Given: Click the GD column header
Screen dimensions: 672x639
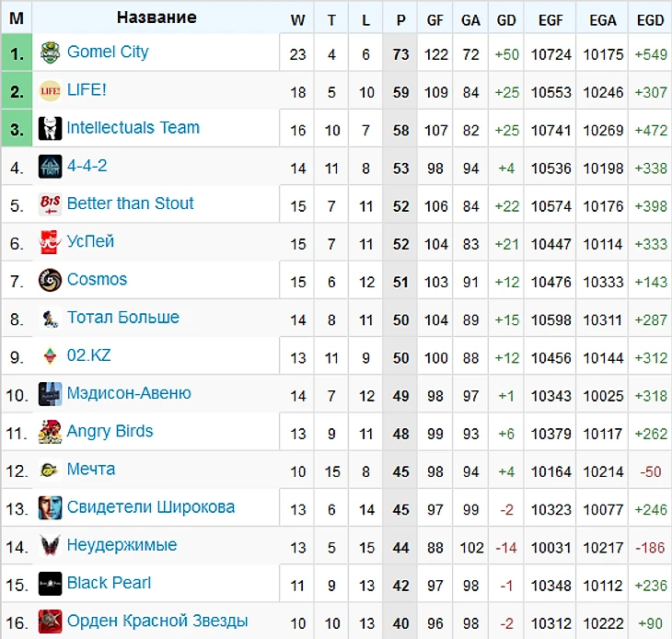Looking at the screenshot, I should (x=506, y=19).
